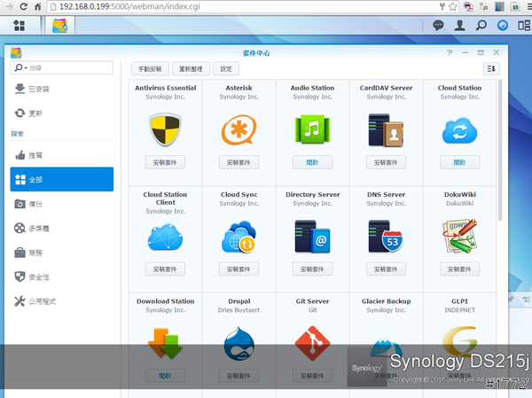The width and height of the screenshot is (532, 398).
Task: Install the CardDAV Server package
Action: point(386,162)
